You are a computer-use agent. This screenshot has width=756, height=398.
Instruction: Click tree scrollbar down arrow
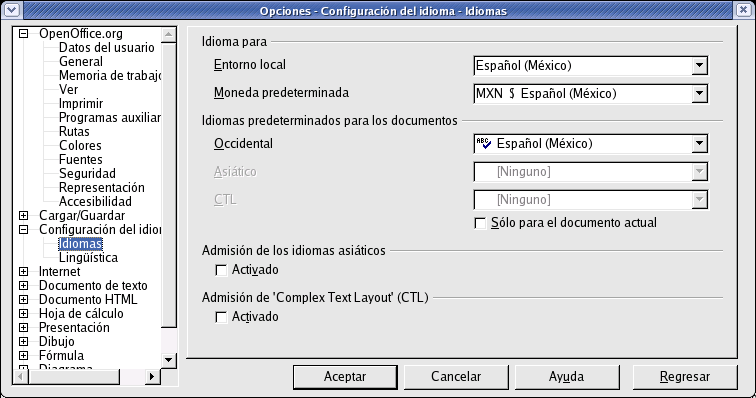point(168,359)
